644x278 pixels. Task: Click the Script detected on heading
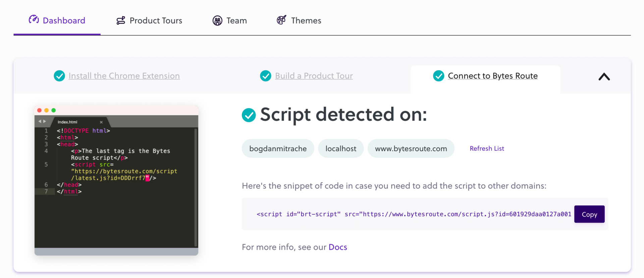click(343, 114)
